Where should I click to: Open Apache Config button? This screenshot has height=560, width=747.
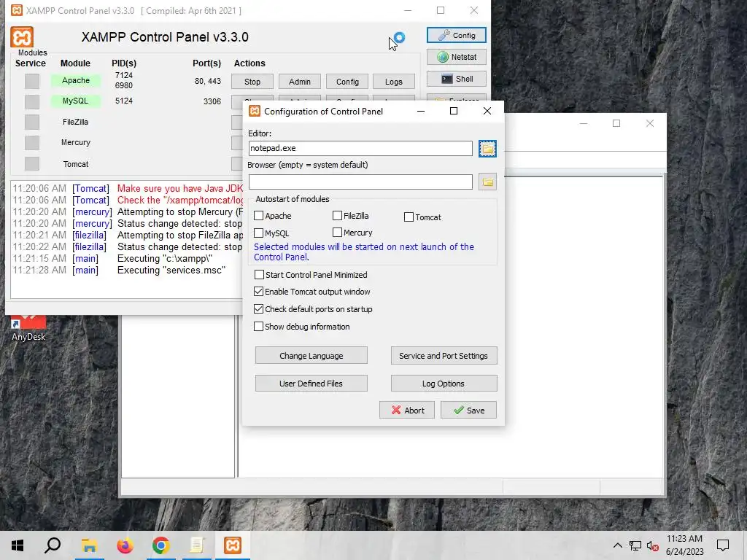[347, 82]
